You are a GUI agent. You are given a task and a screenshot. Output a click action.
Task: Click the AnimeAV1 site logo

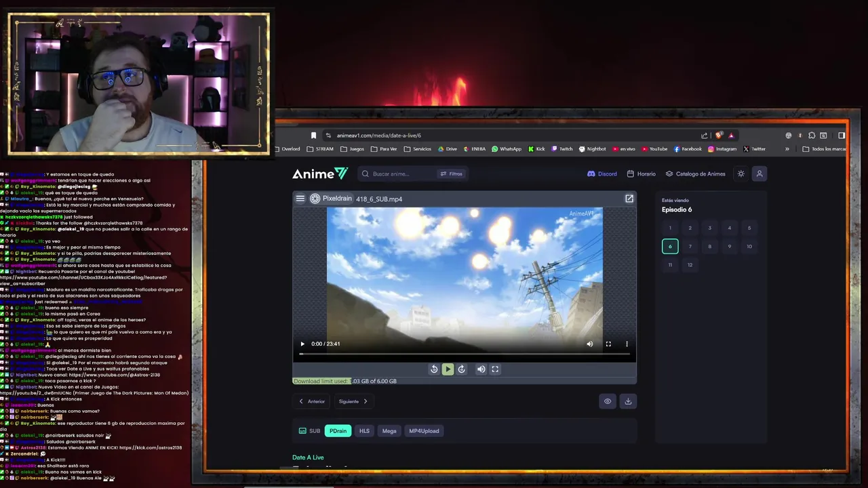[x=320, y=174]
